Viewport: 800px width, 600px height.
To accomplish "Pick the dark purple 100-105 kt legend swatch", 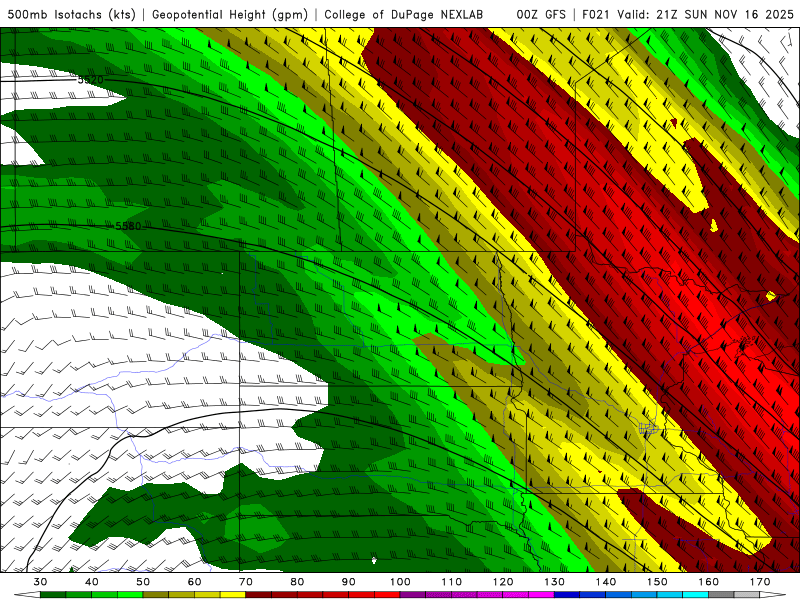I will (x=413, y=595).
